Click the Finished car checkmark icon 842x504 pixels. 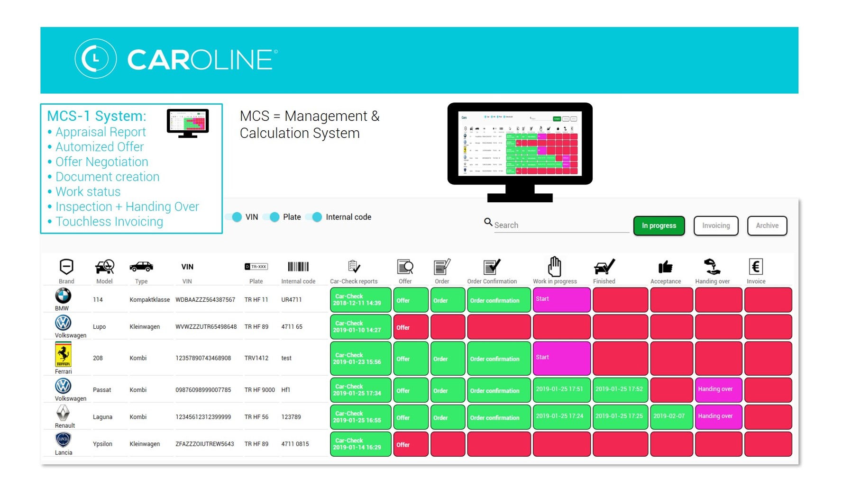pyautogui.click(x=604, y=267)
